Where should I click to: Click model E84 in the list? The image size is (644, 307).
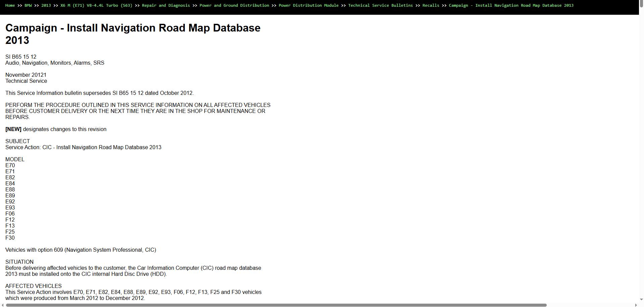tap(10, 184)
